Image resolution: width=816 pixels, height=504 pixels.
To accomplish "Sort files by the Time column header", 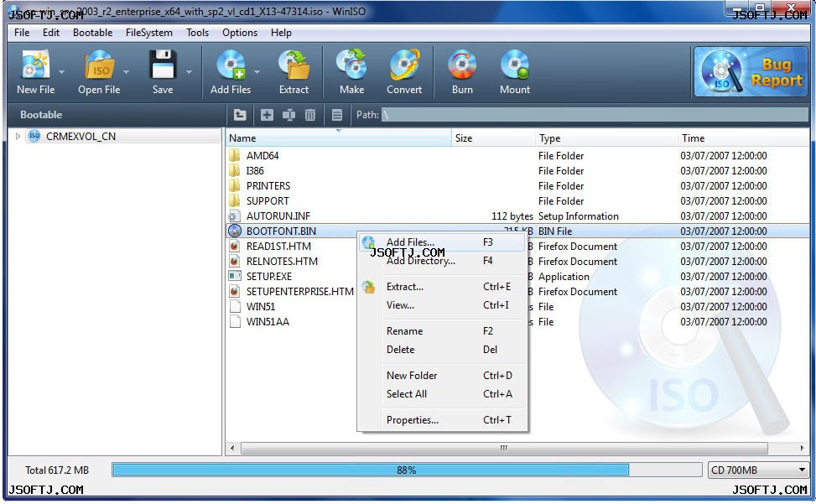I will 744,138.
